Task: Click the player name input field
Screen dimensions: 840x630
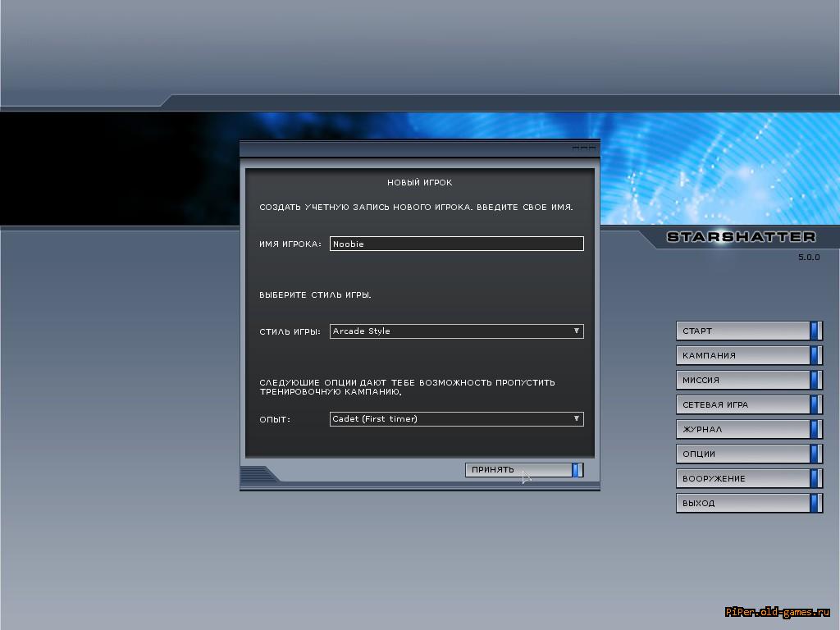Action: [x=456, y=244]
